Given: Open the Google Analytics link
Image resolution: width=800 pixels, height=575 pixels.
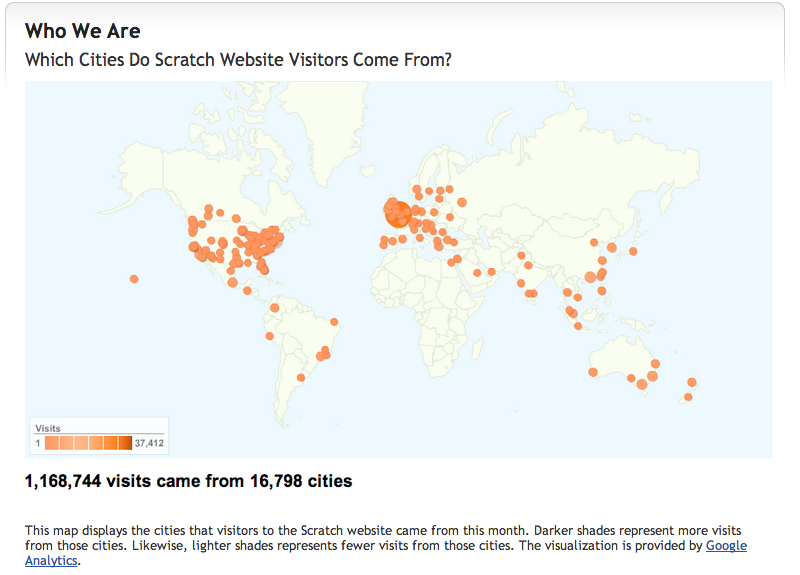Looking at the screenshot, I should pos(726,546).
